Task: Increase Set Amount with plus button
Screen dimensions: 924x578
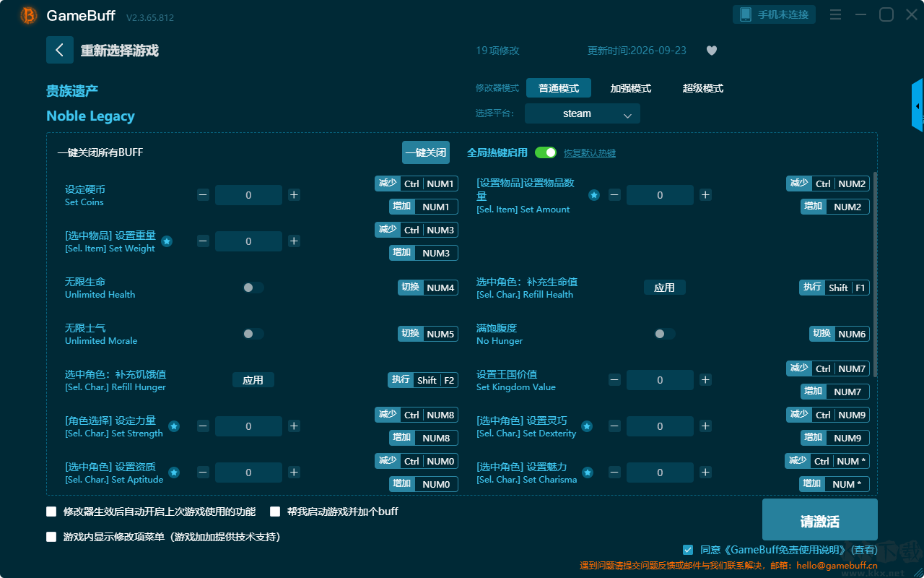Action: [705, 195]
